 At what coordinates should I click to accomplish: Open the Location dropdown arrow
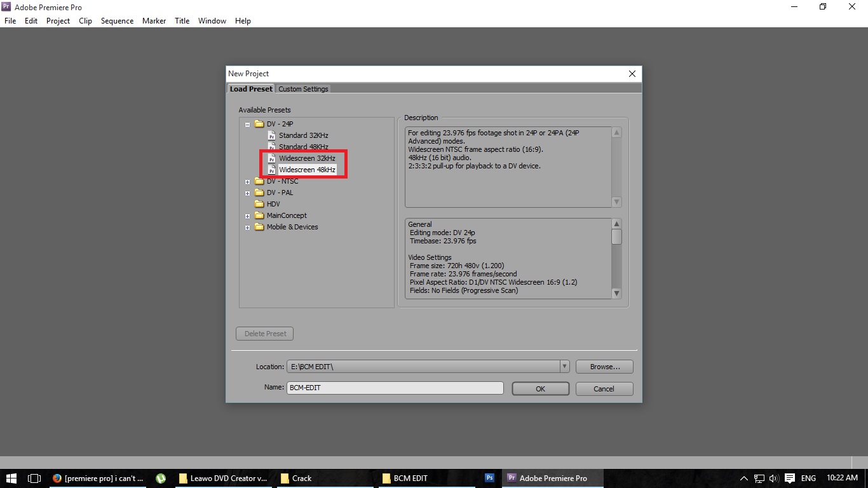click(x=564, y=367)
